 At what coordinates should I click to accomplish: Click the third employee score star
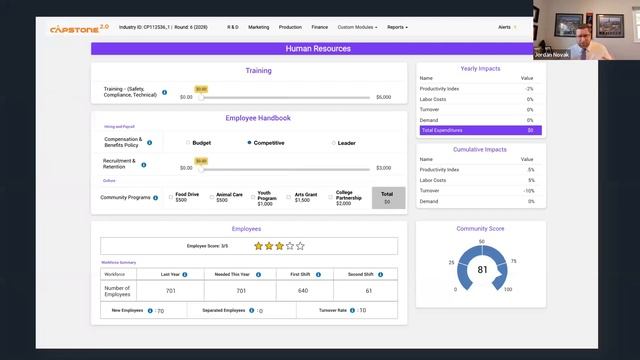coord(280,246)
